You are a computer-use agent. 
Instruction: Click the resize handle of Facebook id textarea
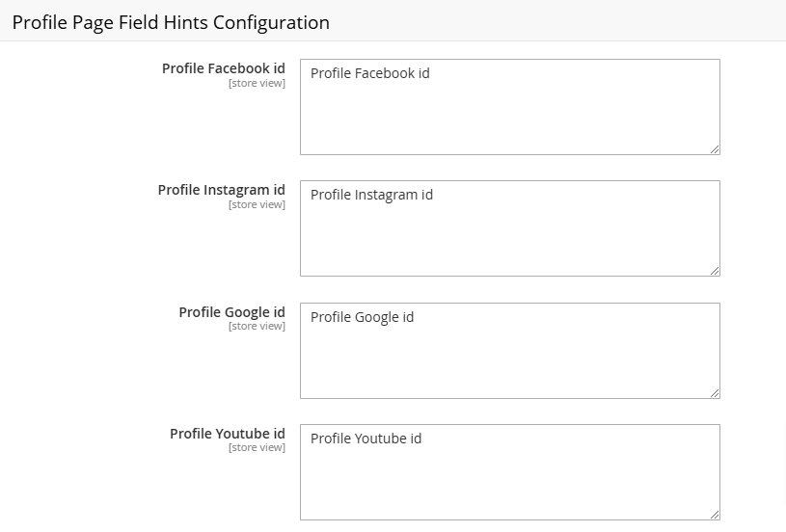point(715,149)
